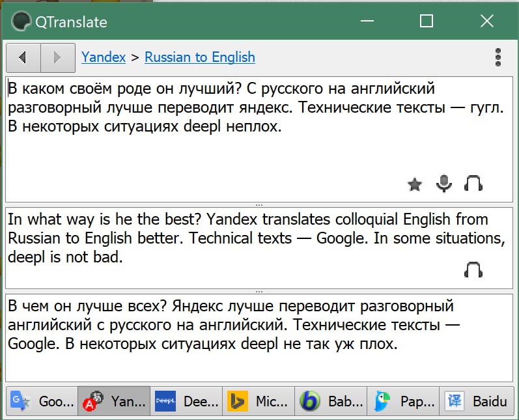Close the QTranslate window
The width and height of the screenshot is (519, 420).
tap(487, 21)
